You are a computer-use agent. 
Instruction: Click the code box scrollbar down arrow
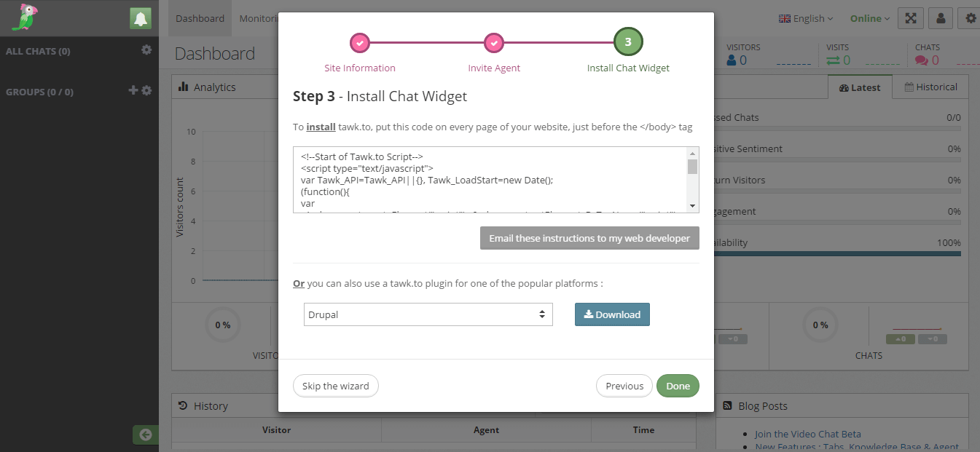(692, 206)
